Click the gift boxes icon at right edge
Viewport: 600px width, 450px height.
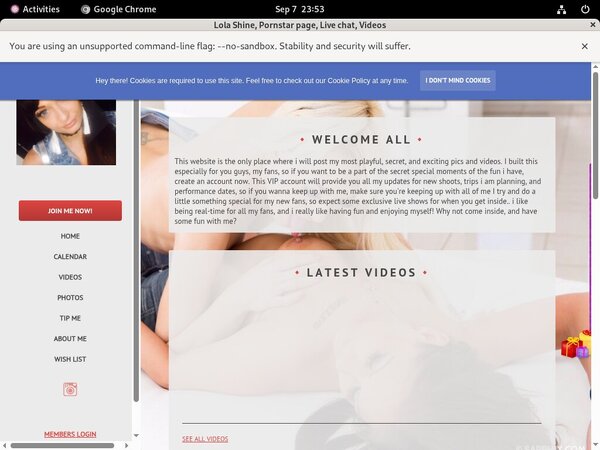coord(576,345)
